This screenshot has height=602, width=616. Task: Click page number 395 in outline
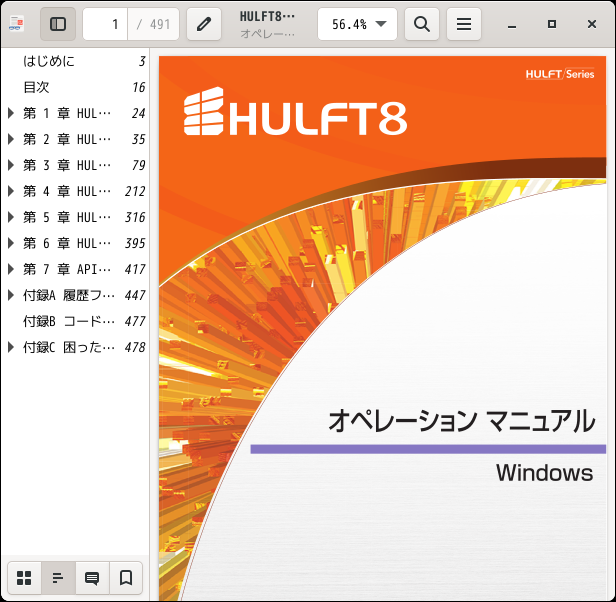135,243
